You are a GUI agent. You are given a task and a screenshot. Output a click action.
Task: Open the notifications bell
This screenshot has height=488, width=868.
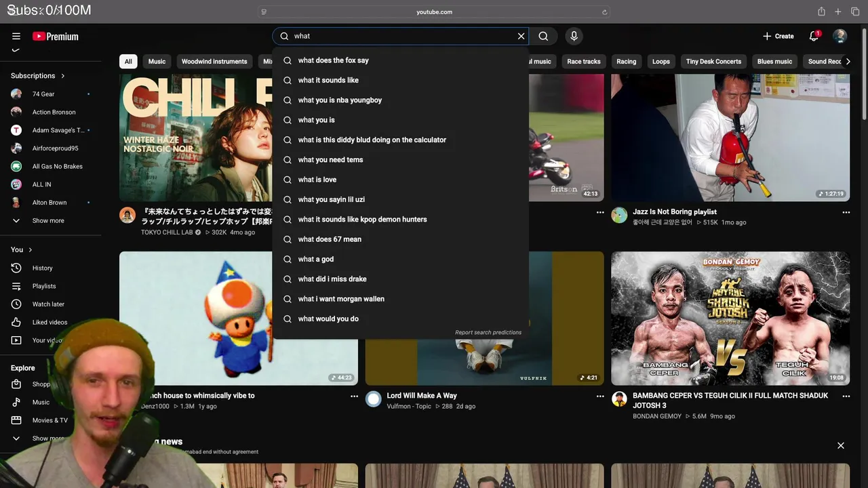click(x=814, y=36)
